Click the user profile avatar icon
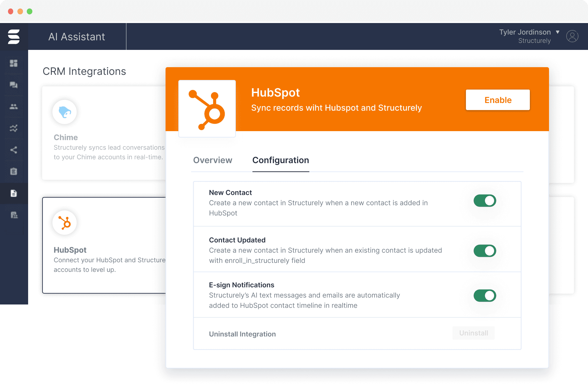588x387 pixels. click(572, 36)
